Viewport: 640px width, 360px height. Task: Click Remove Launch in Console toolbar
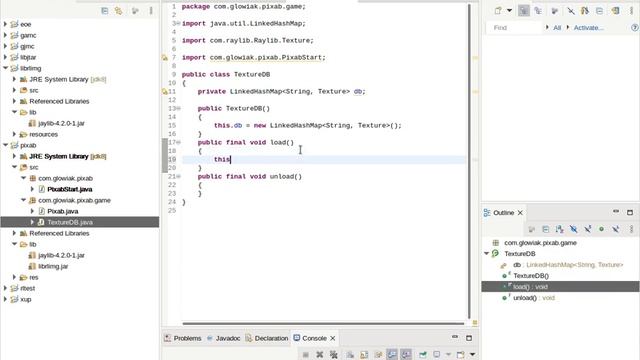pyautogui.click(x=320, y=355)
